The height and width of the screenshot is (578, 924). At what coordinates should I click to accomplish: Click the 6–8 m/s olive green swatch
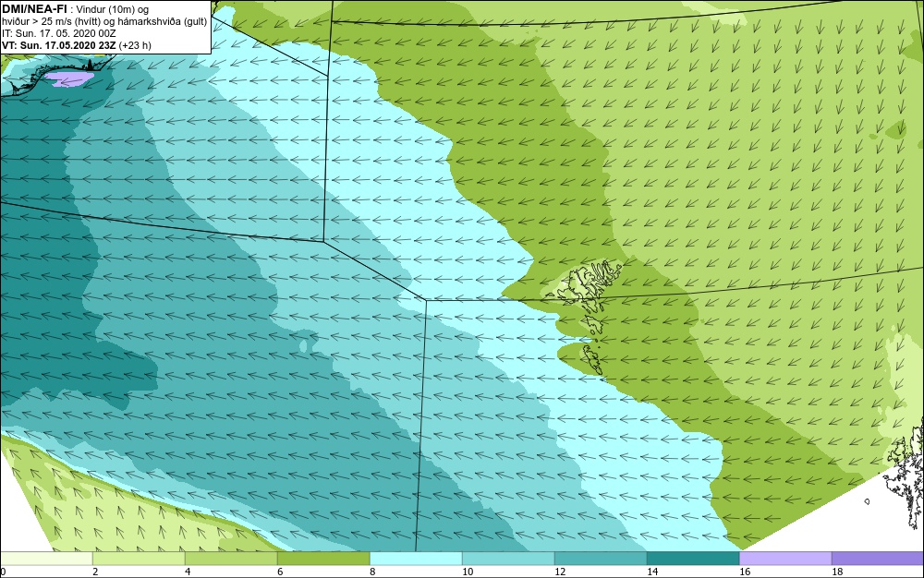[x=323, y=559]
